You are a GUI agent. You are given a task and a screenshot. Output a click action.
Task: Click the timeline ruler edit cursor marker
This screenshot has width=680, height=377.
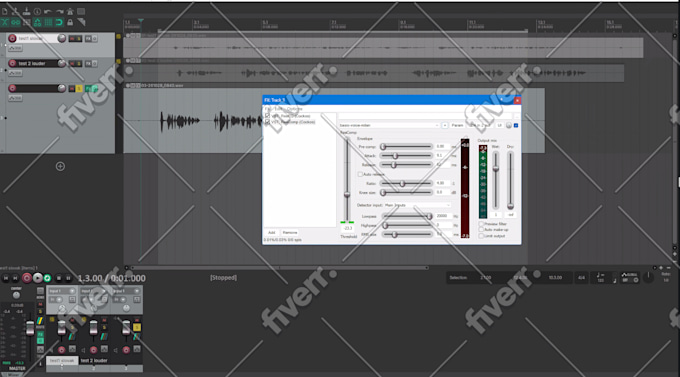[141, 20]
